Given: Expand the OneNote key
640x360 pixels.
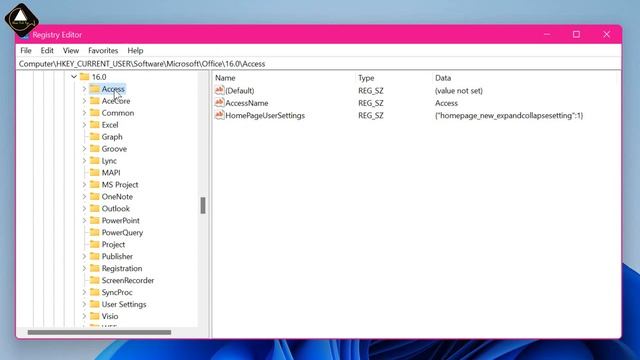Looking at the screenshot, I should (x=84, y=197).
